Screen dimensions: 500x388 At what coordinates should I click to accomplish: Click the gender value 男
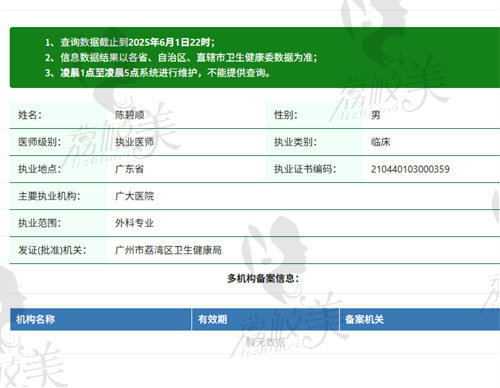coord(376,115)
